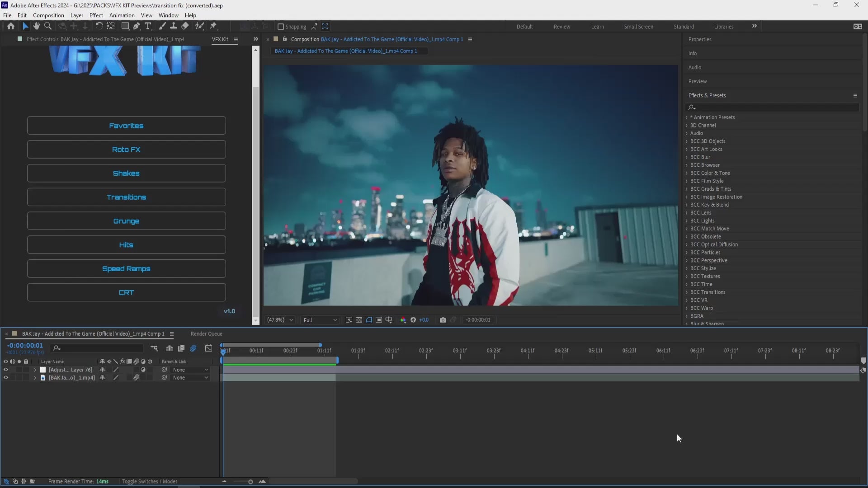Screen dimensions: 868x488
Task: Open the Full resolution dropdown
Action: coord(320,320)
